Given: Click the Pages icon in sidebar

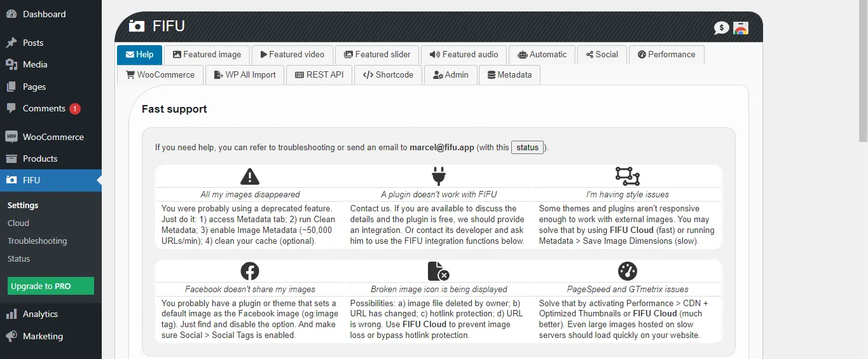Looking at the screenshot, I should (11, 87).
